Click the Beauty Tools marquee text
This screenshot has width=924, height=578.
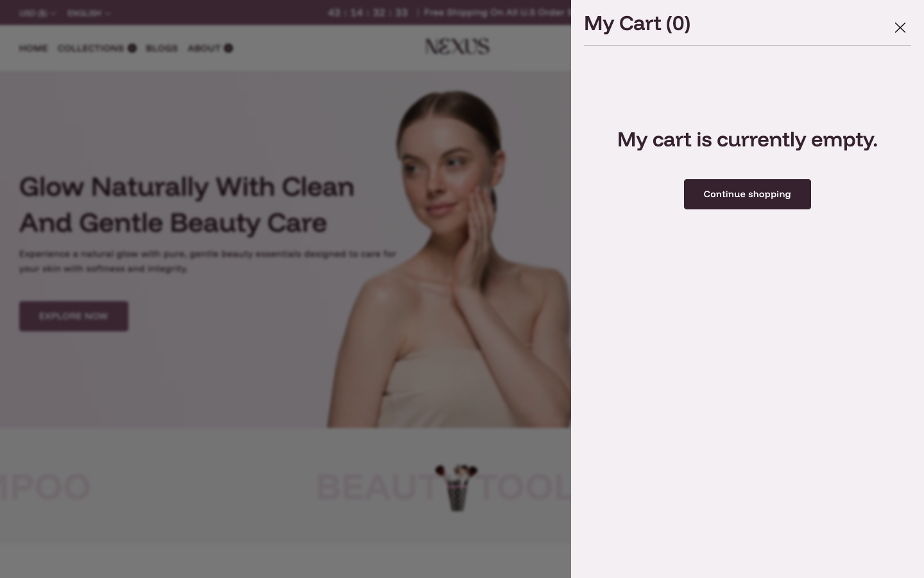point(443,487)
